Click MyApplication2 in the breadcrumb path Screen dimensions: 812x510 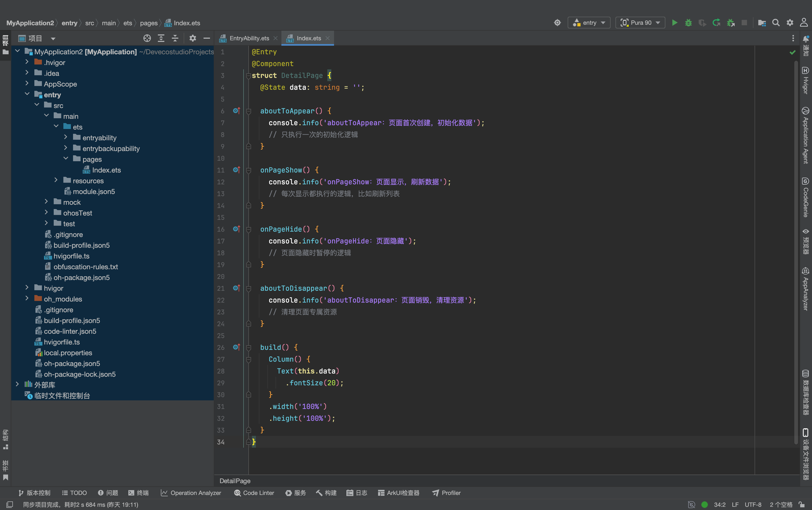click(30, 23)
